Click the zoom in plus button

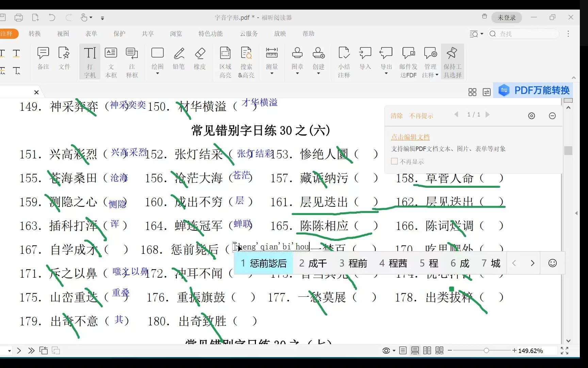(514, 351)
